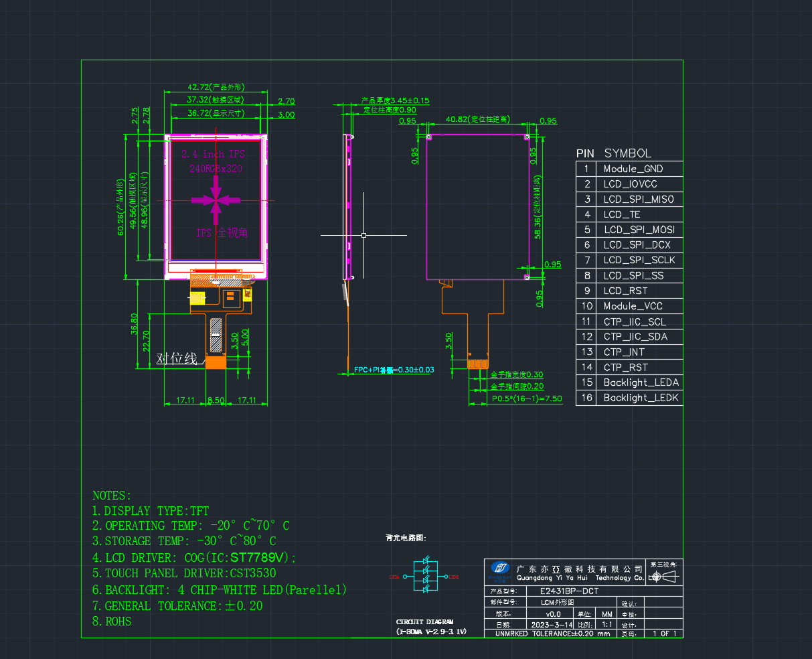Viewport: 812px width, 659px height.
Task: Click the version value v0.0
Action: [554, 613]
